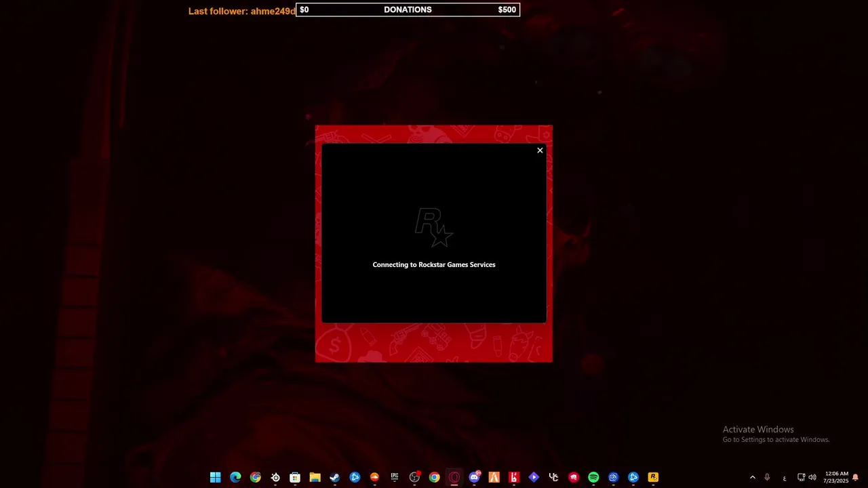The height and width of the screenshot is (488, 868).
Task: Open Epic Games Launcher taskbar icon
Action: point(394,477)
